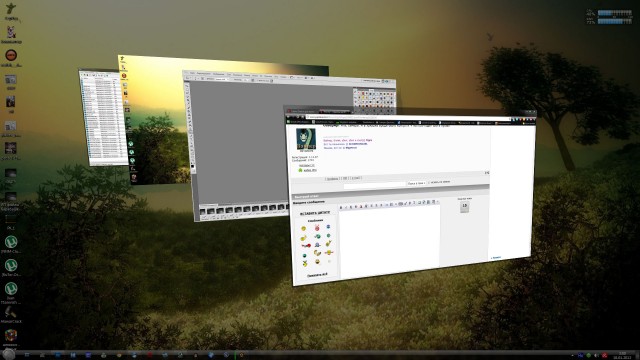
Task: Click the forum search text field
Action: [x=374, y=185]
